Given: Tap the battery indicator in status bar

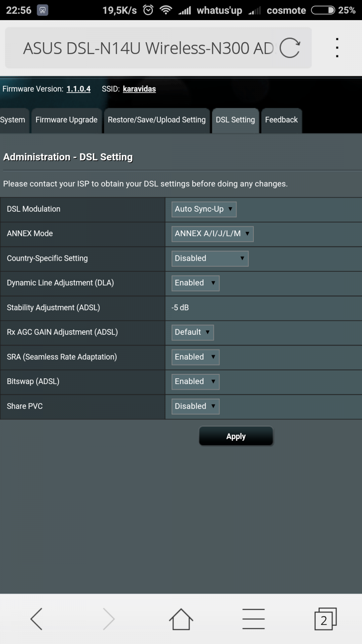Looking at the screenshot, I should click(323, 10).
